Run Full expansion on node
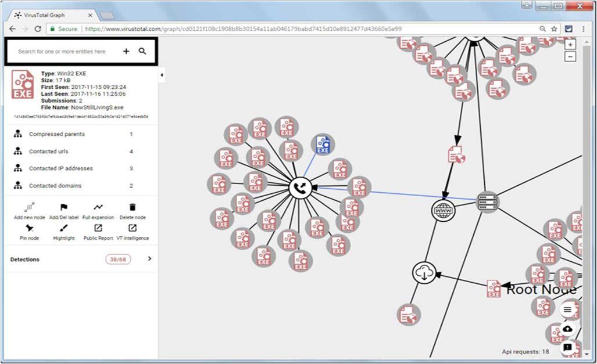This screenshot has width=597, height=364. coord(98,207)
